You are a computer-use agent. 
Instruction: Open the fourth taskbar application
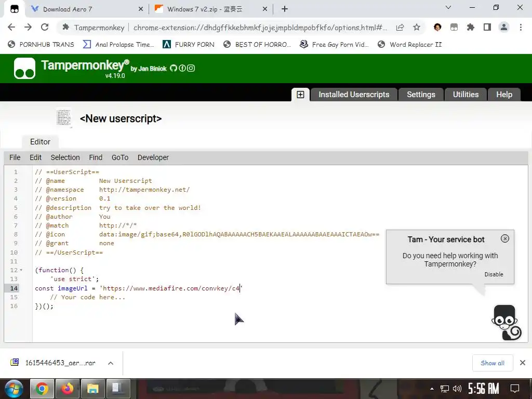118,389
